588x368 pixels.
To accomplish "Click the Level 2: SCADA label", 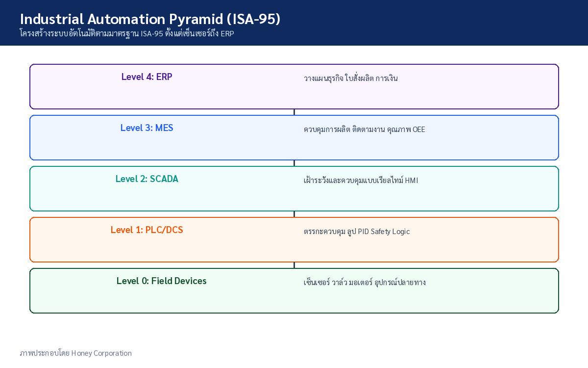I will [147, 179].
